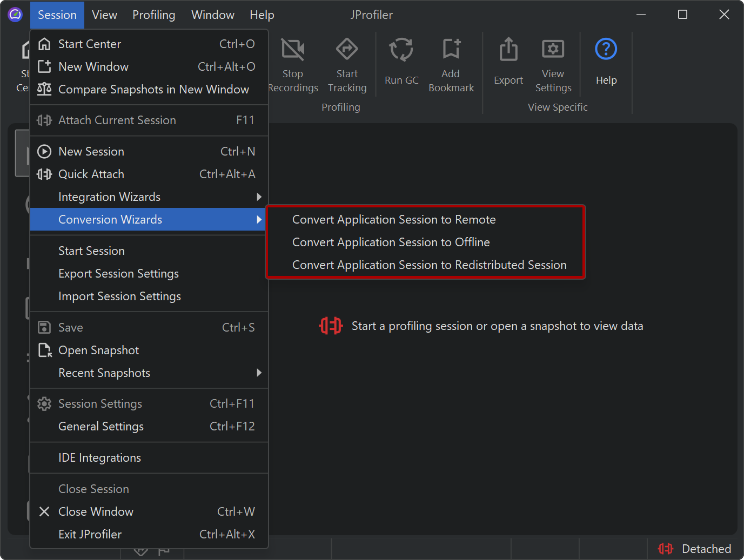Click the Add Bookmark toolbar icon

[x=451, y=50]
